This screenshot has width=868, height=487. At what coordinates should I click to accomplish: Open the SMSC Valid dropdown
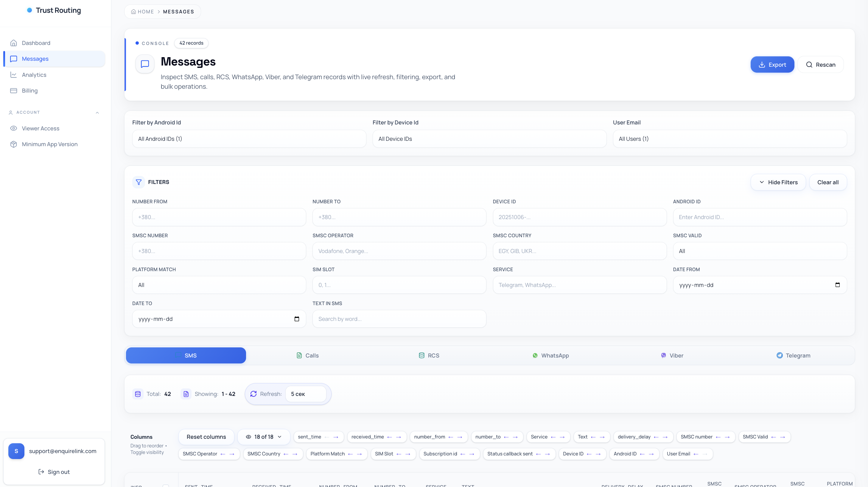(x=760, y=251)
